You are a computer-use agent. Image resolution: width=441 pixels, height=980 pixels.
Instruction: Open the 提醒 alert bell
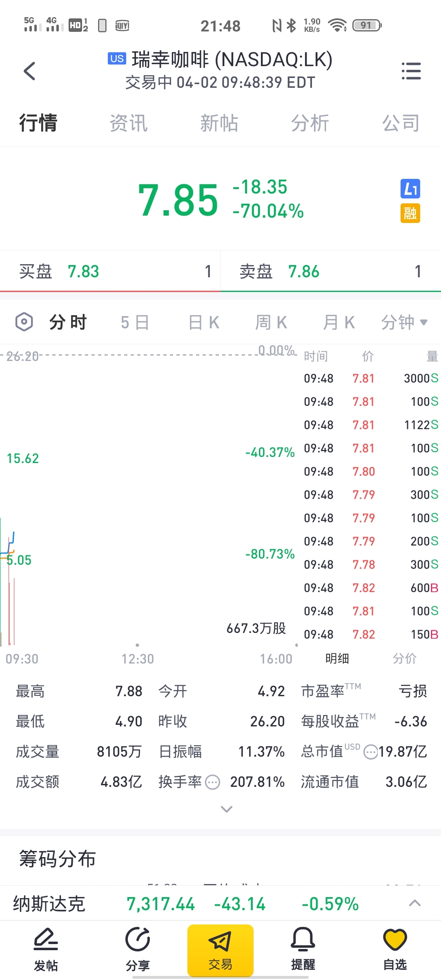click(x=303, y=949)
